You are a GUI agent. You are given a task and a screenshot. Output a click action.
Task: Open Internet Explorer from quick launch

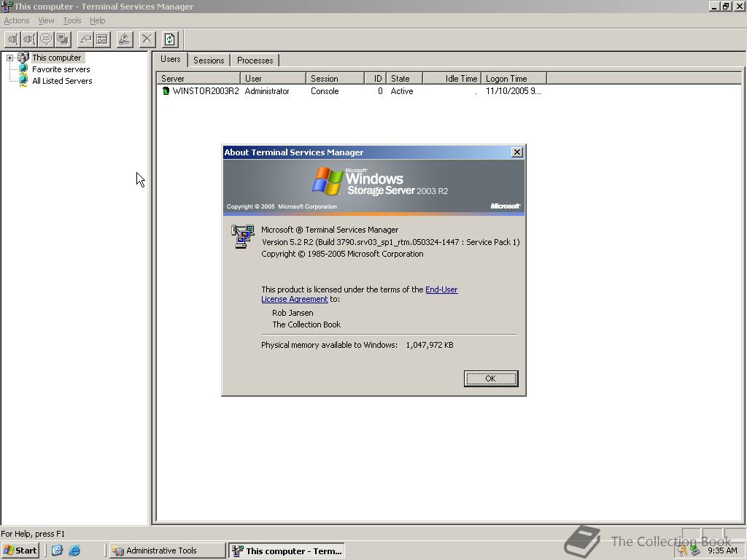point(74,551)
